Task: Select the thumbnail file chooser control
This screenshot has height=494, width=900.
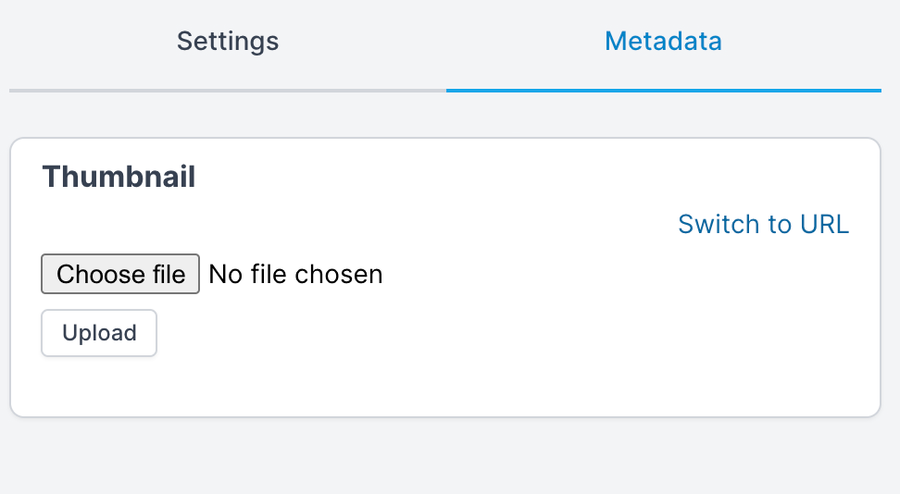Action: (120, 274)
